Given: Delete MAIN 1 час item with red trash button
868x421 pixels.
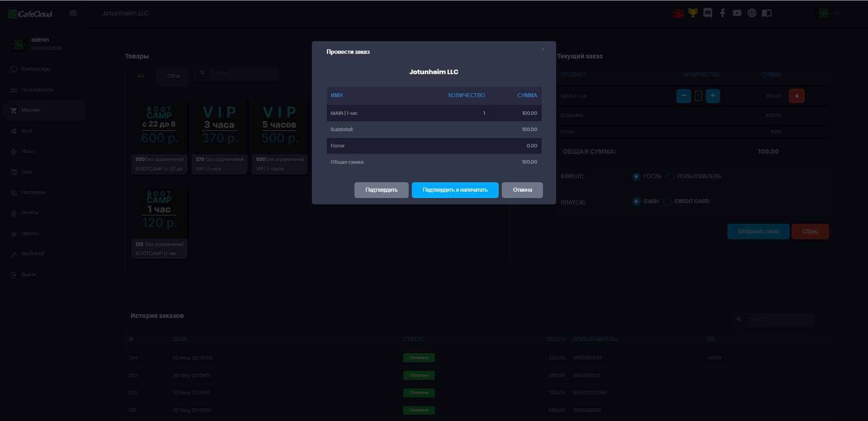Looking at the screenshot, I should [797, 96].
